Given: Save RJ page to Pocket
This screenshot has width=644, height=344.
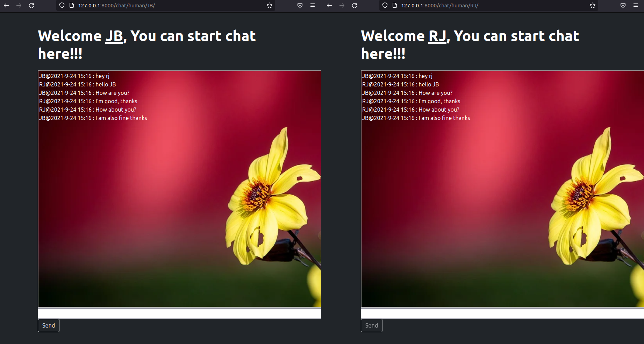Looking at the screenshot, I should tap(623, 6).
